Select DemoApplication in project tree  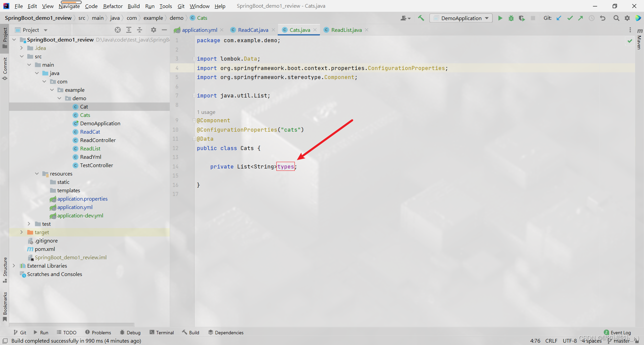tap(100, 123)
